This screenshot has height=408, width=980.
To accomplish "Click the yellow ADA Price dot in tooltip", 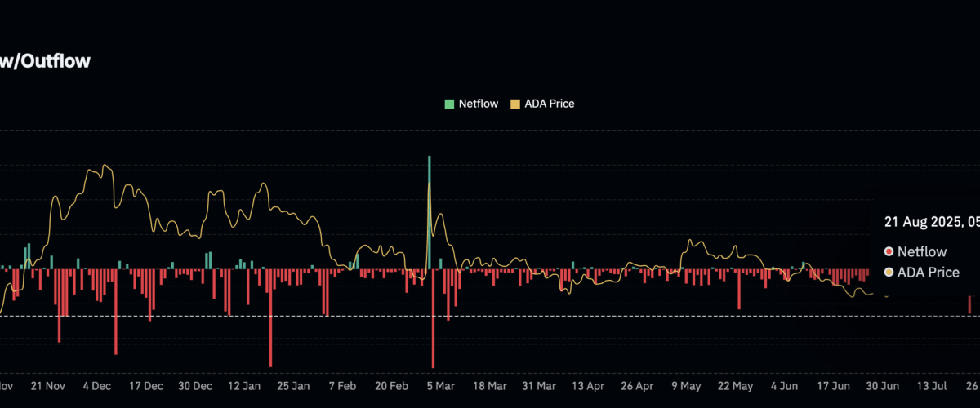I will click(889, 273).
